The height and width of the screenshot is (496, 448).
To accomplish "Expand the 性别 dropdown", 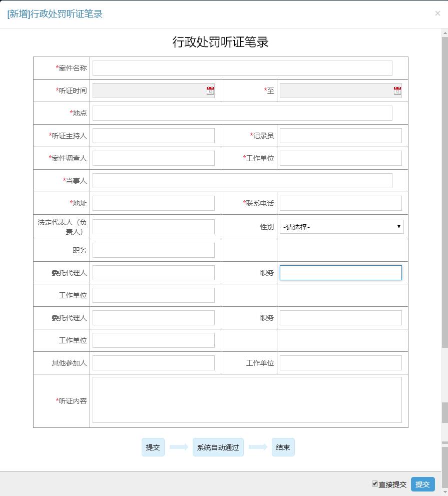I will [341, 227].
